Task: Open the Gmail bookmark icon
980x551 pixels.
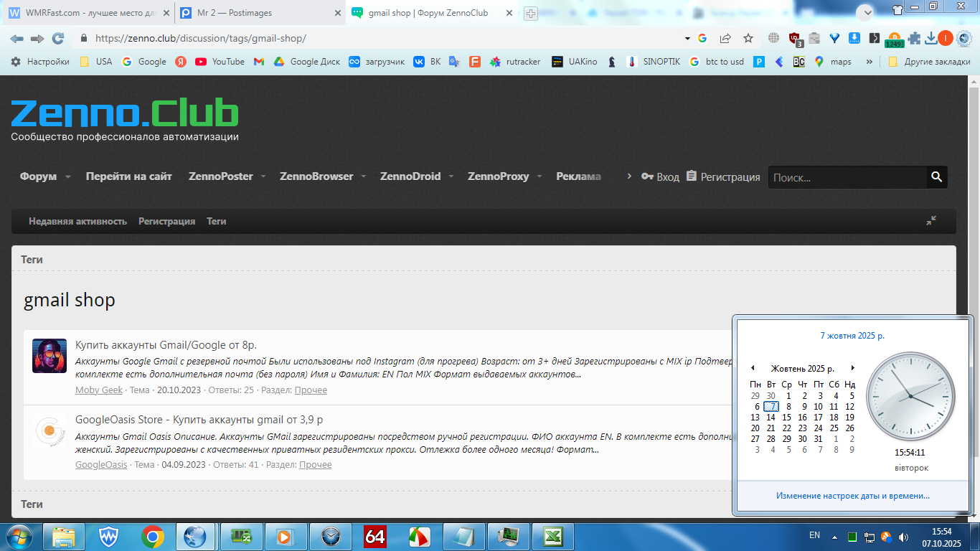Action: click(259, 62)
